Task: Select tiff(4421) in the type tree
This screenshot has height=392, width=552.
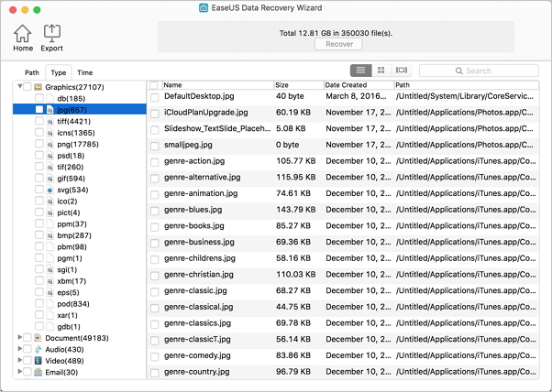Action: click(x=74, y=121)
